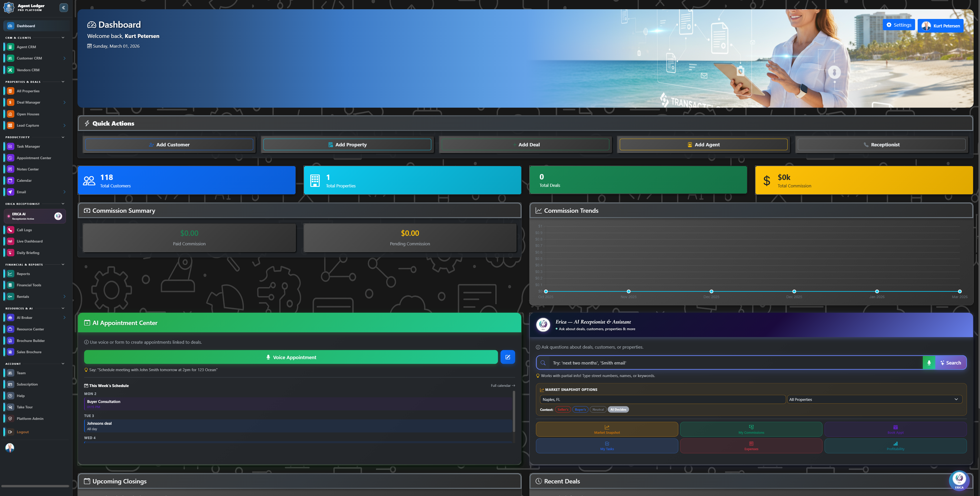Expand the Customer CRM submenu
This screenshot has width=980, height=496.
click(64, 58)
